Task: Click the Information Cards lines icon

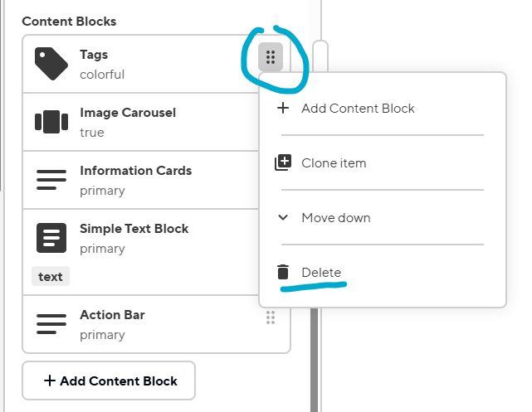Action: pos(51,180)
